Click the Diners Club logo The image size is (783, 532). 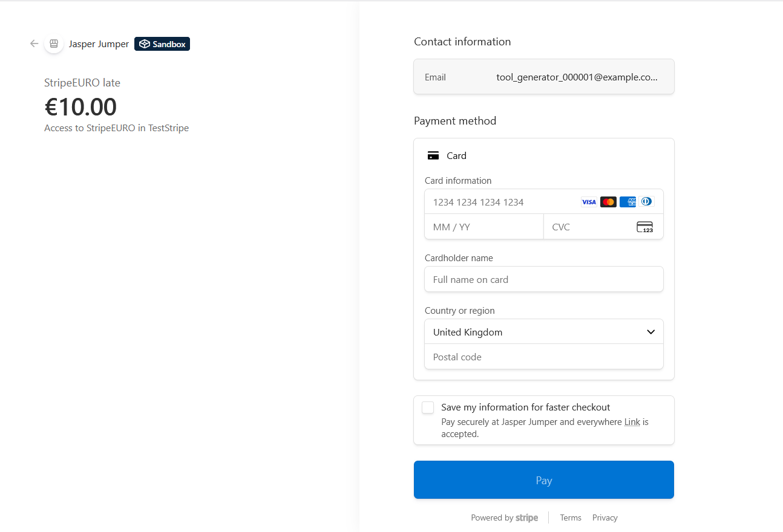[646, 202]
